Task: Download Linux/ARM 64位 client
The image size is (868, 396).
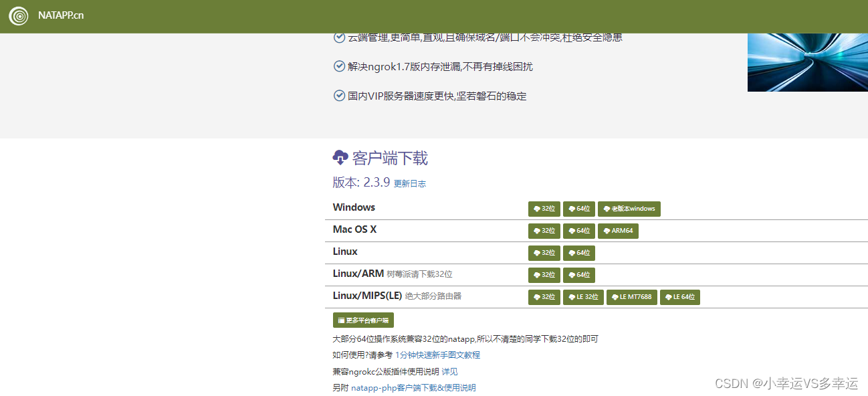Action: (x=579, y=275)
